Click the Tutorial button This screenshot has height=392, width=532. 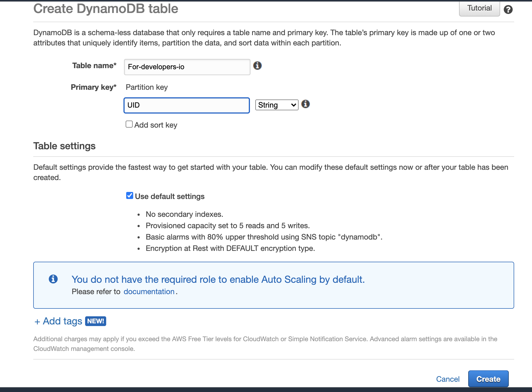pyautogui.click(x=479, y=8)
